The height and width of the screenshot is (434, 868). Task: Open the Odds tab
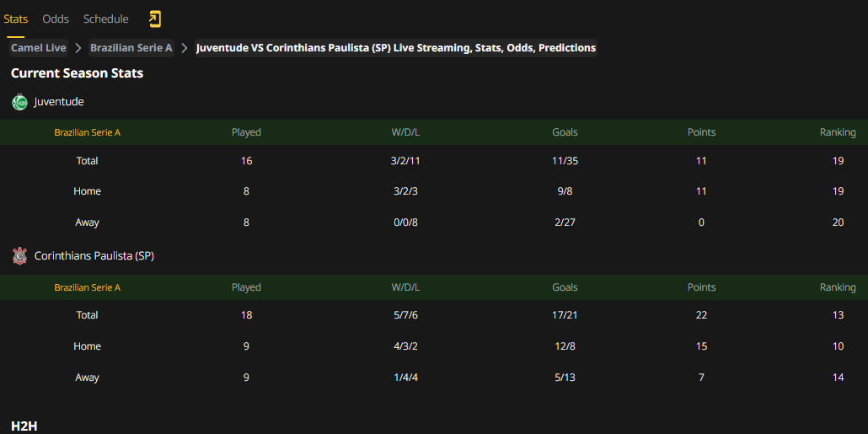pyautogui.click(x=56, y=19)
